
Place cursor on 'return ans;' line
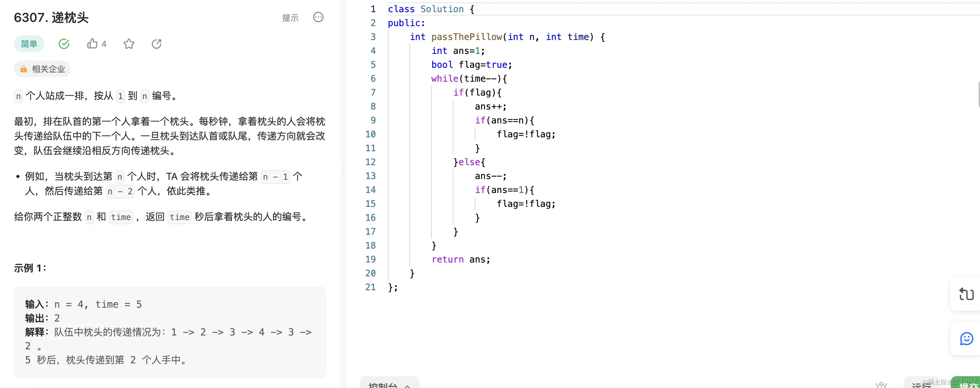click(x=461, y=259)
